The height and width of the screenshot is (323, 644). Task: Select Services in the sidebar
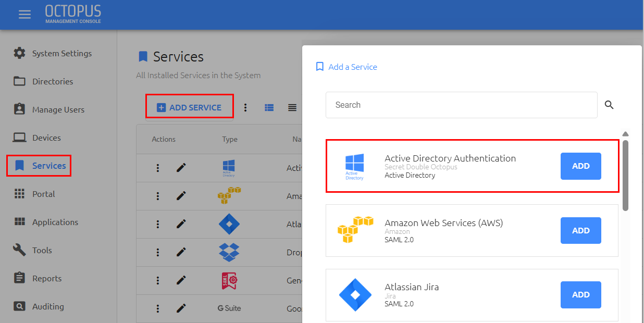coord(39,166)
